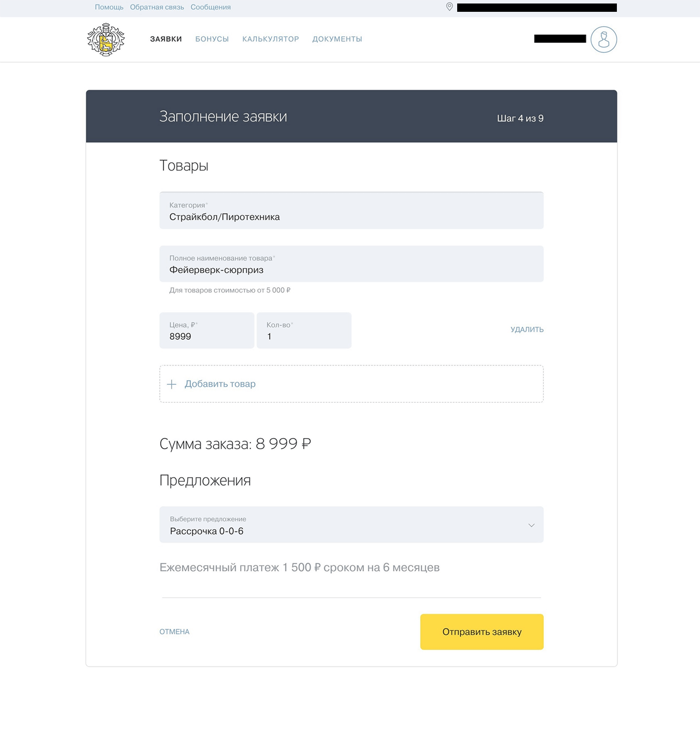This screenshot has height=732, width=700.
Task: Open the Обратная связь link
Action: click(157, 7)
